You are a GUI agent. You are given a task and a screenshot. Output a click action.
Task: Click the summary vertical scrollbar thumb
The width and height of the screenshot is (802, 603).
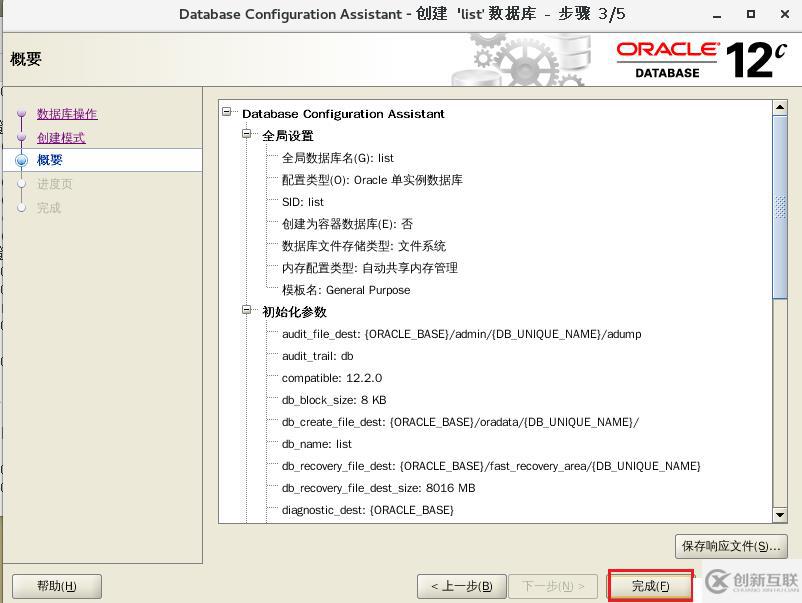click(x=779, y=207)
